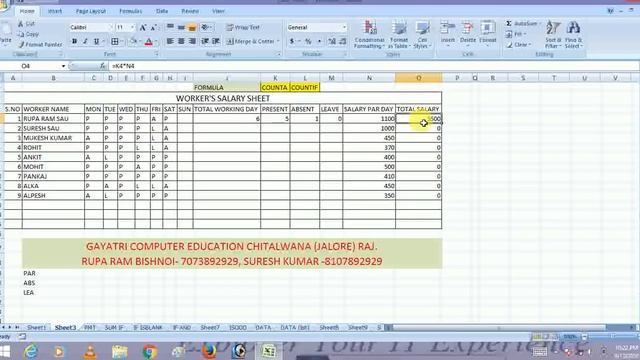This screenshot has height=360, width=640.
Task: Apply the Fill Color bucket
Action: 133,41
